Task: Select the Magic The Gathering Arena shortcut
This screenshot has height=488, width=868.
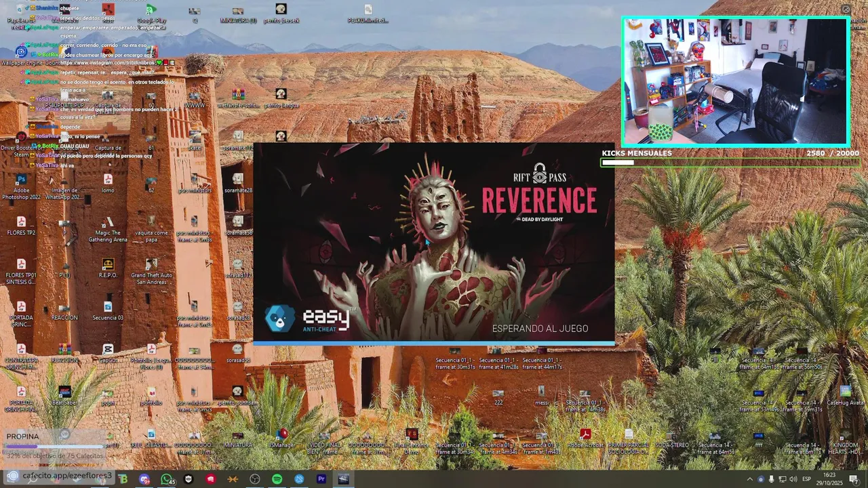Action: [x=108, y=229]
